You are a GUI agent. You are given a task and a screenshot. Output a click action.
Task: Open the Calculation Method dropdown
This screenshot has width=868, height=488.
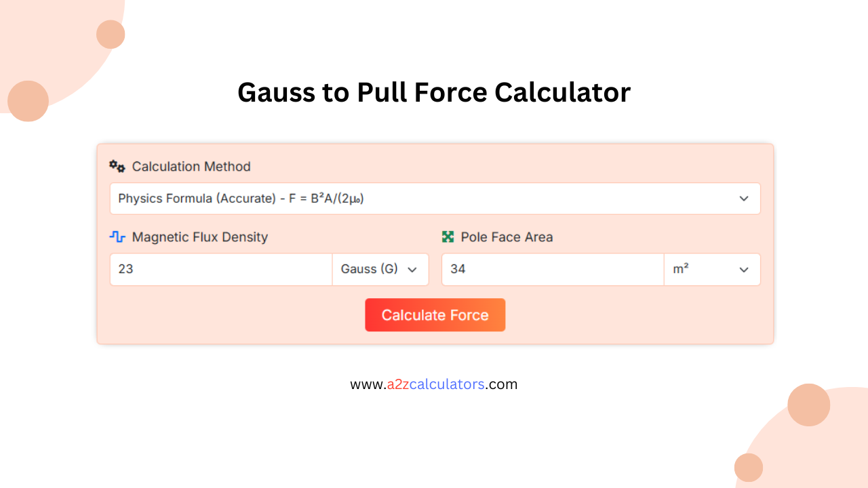(x=435, y=199)
